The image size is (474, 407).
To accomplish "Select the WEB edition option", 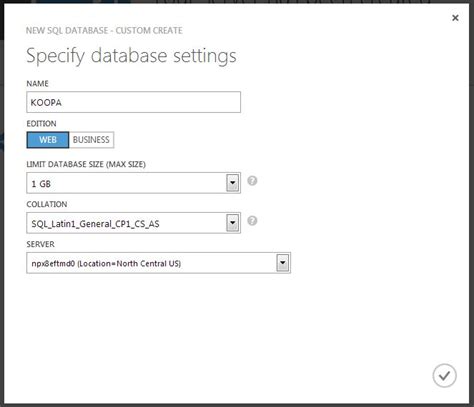I will tap(48, 140).
